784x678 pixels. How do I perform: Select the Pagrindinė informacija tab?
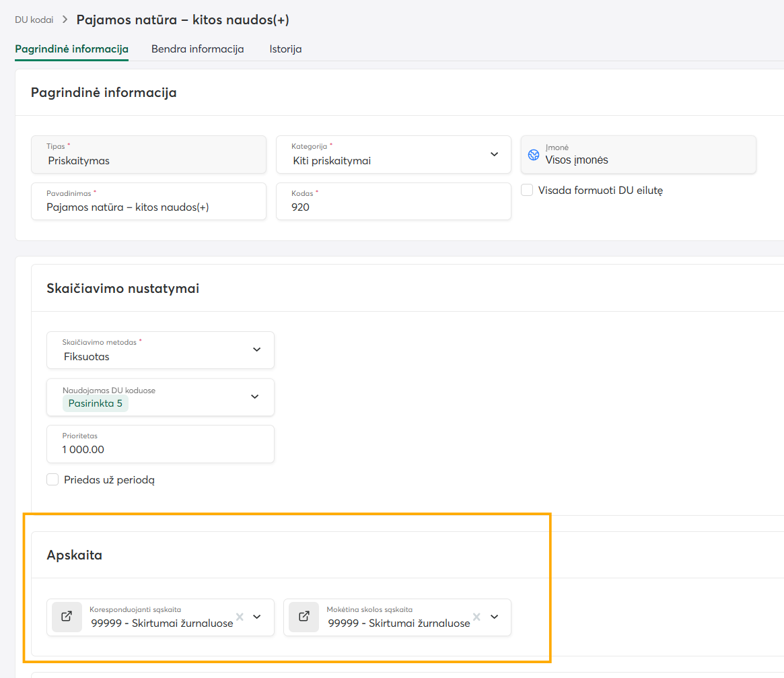coord(71,49)
